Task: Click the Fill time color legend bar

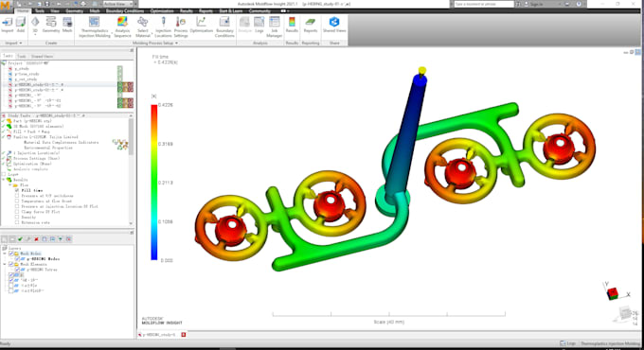Action: click(x=154, y=183)
